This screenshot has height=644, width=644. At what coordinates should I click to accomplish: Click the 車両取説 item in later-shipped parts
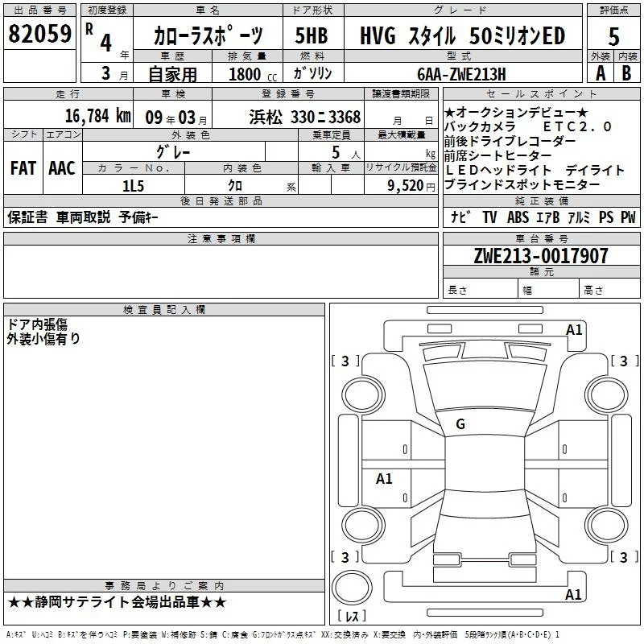[x=83, y=217]
